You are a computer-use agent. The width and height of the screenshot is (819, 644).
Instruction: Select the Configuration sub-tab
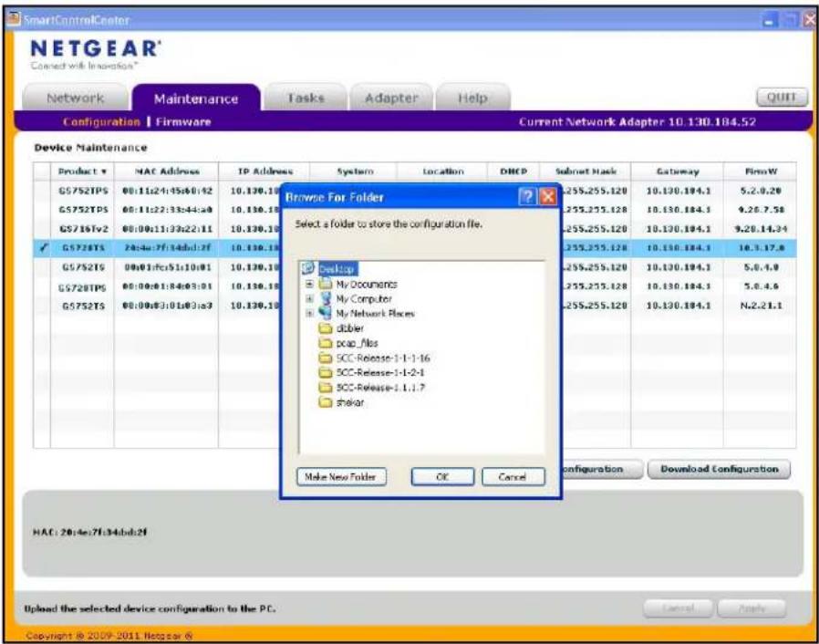[101, 121]
